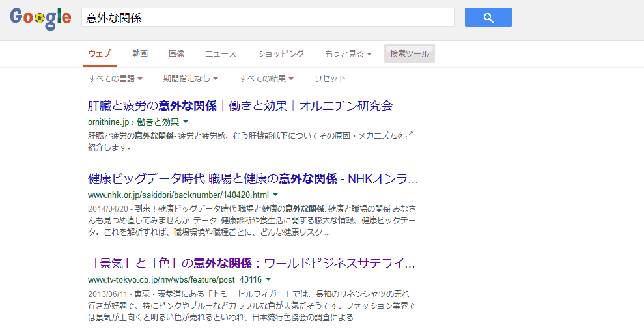Open the「景気」と「色」result link

click(x=251, y=264)
